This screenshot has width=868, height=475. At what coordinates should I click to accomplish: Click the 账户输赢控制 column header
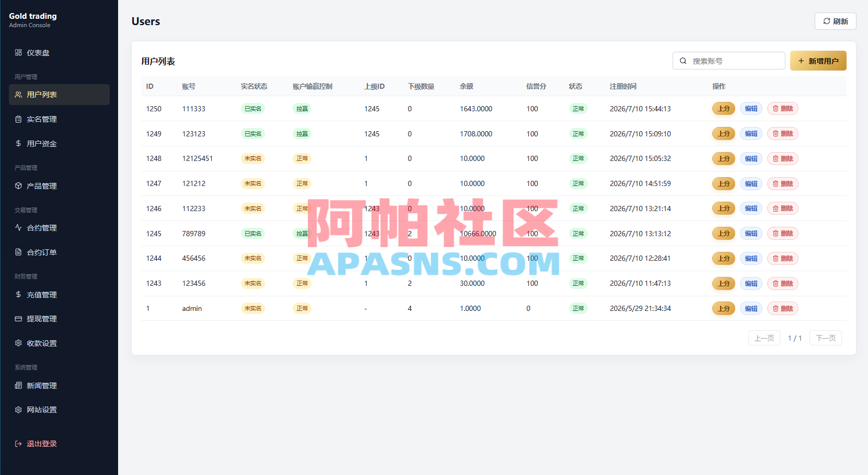coord(313,86)
